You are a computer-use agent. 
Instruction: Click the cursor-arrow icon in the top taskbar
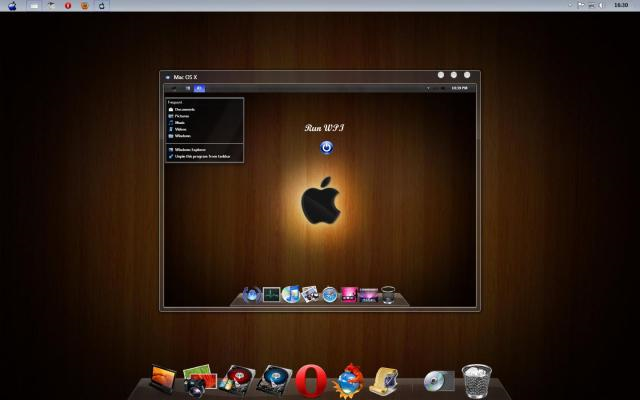51,6
